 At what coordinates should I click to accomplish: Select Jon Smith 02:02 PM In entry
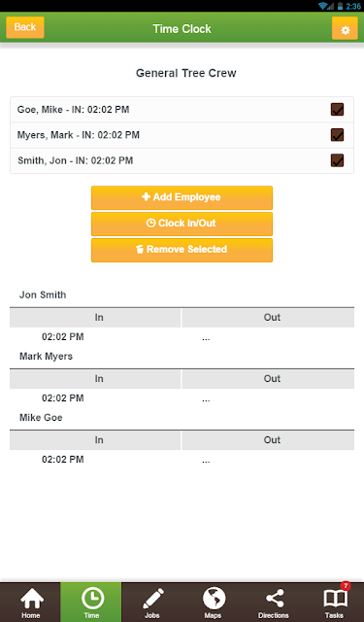point(63,337)
